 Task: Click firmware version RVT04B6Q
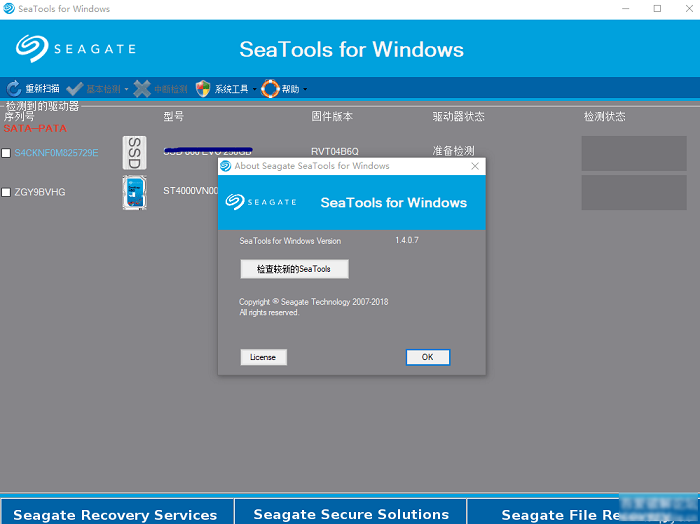tap(335, 152)
